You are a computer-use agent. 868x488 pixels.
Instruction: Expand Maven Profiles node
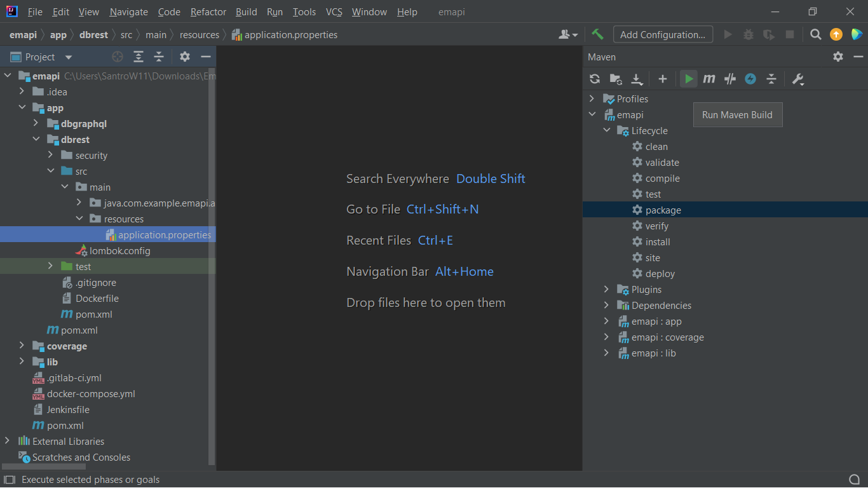[592, 98]
